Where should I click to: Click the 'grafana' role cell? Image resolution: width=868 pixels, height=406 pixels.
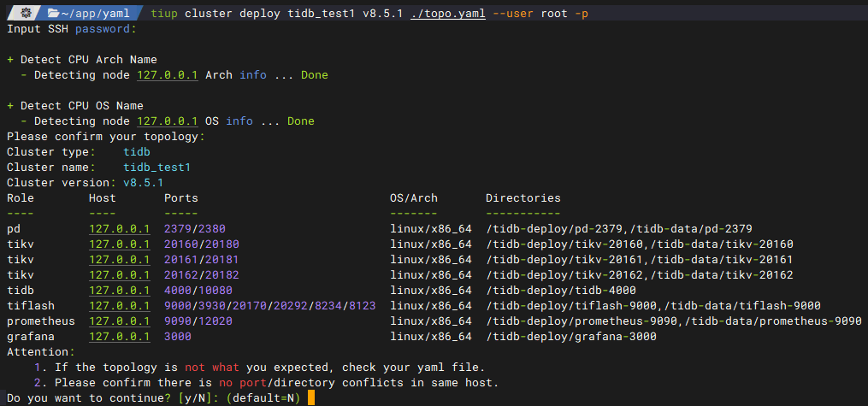[x=31, y=336]
